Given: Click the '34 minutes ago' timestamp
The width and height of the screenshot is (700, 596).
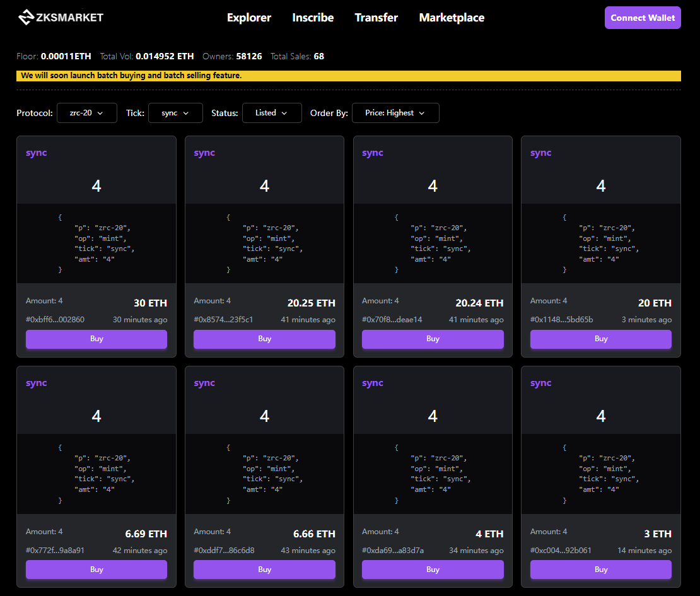Looking at the screenshot, I should click(x=476, y=551).
